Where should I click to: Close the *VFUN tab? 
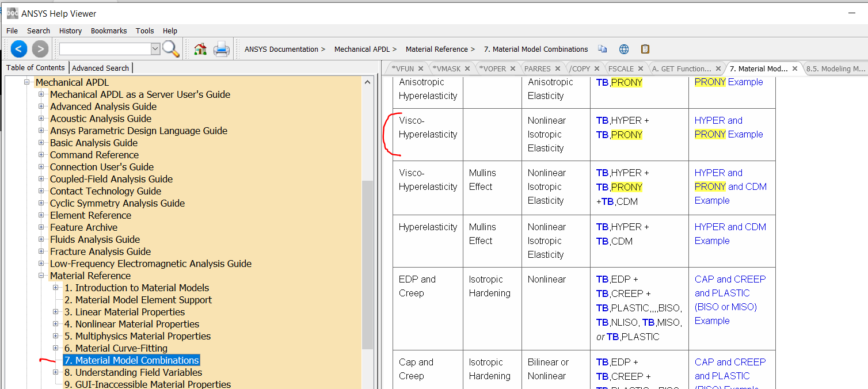[421, 68]
